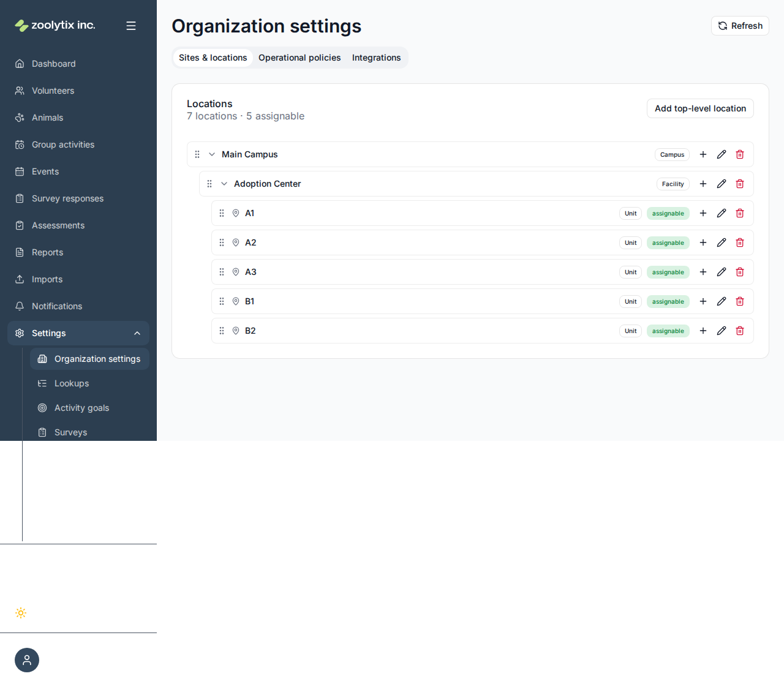This screenshot has height=687, width=784.
Task: Click the Refresh button
Action: coord(740,26)
